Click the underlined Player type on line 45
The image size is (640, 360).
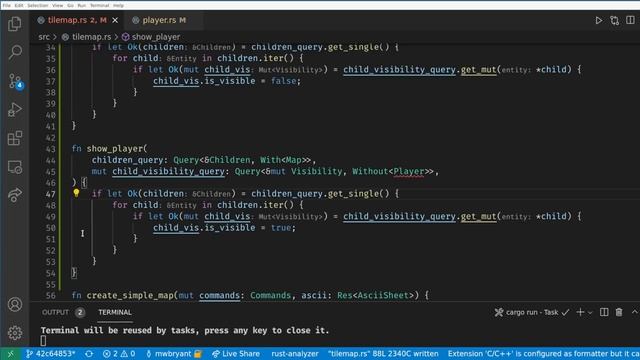(409, 171)
